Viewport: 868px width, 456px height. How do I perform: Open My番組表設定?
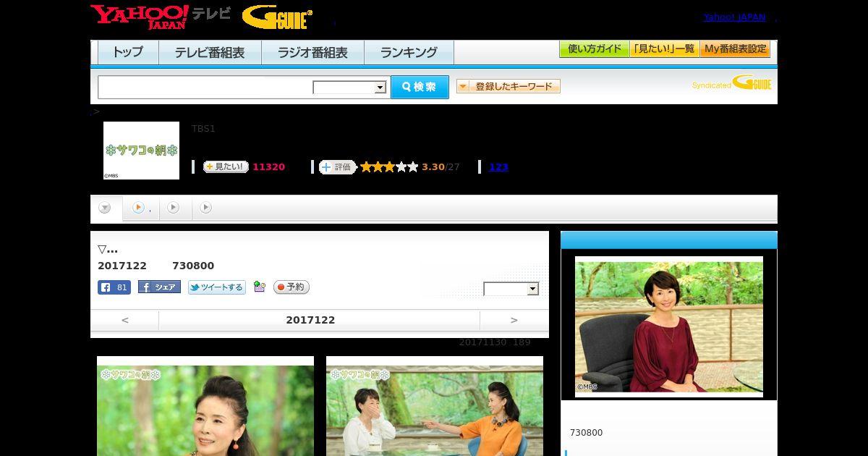(735, 49)
